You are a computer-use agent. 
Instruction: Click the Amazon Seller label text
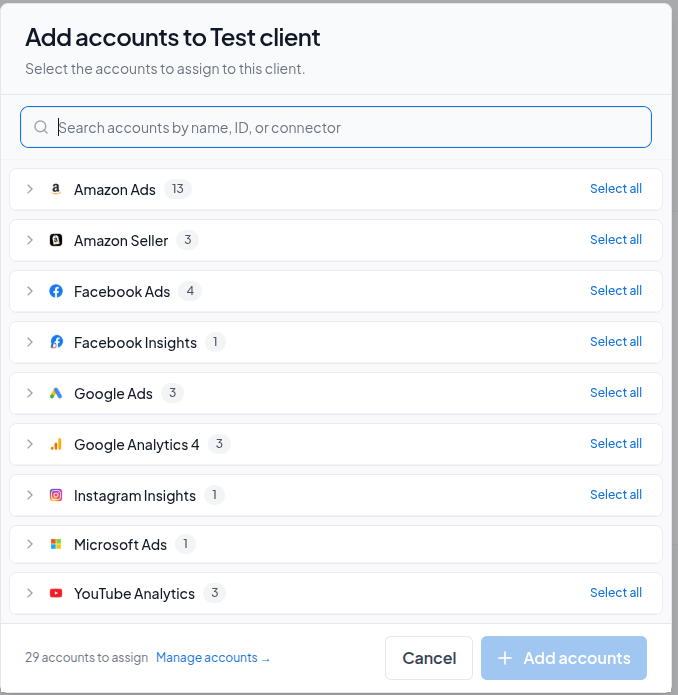[121, 241]
